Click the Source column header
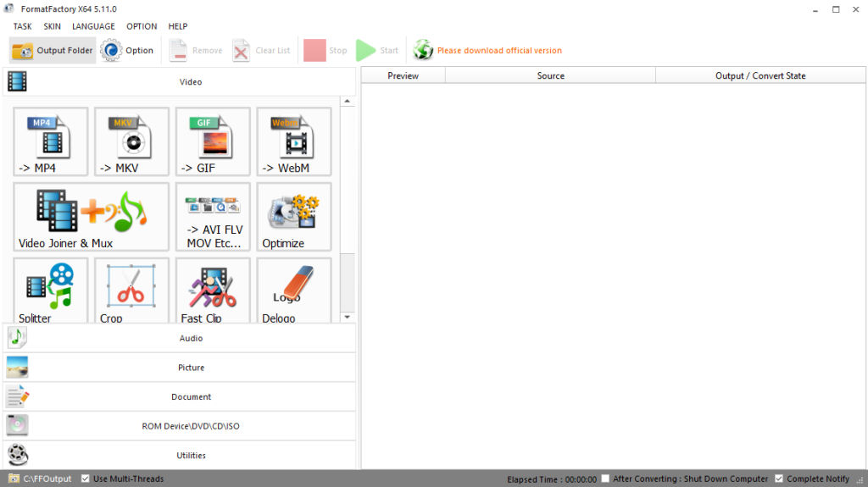This screenshot has width=868, height=487. [x=550, y=76]
